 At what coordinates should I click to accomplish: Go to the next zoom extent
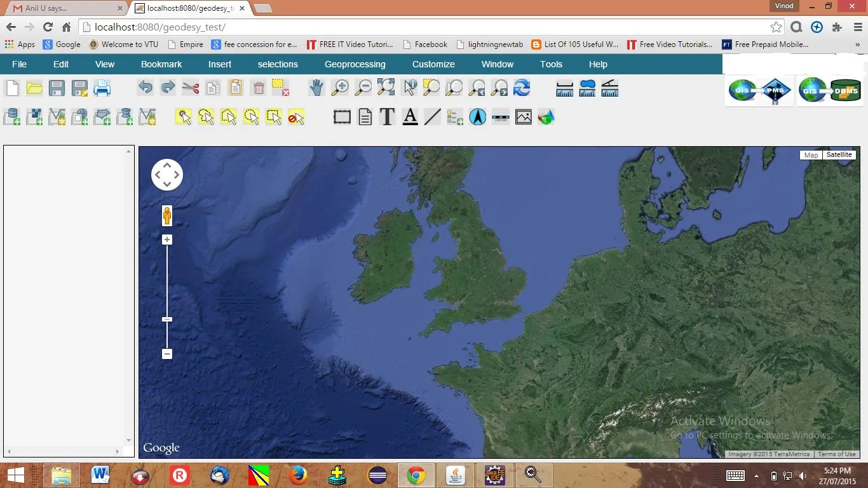click(x=499, y=88)
